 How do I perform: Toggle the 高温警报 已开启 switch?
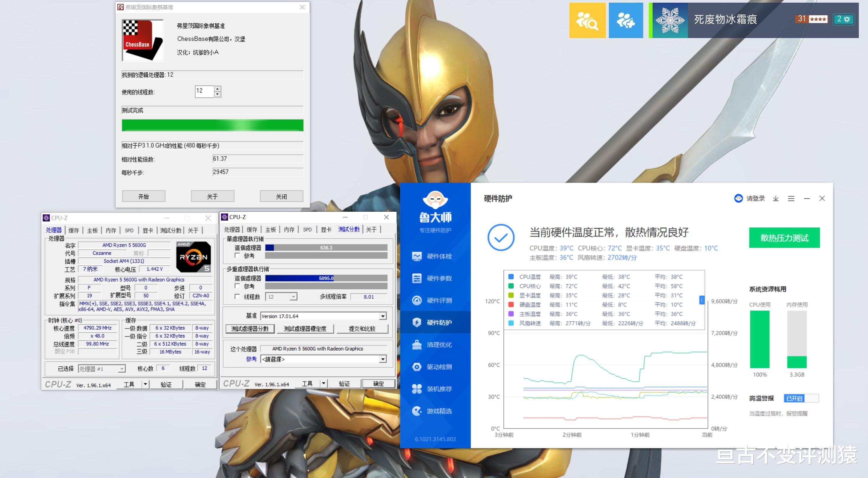tap(801, 398)
